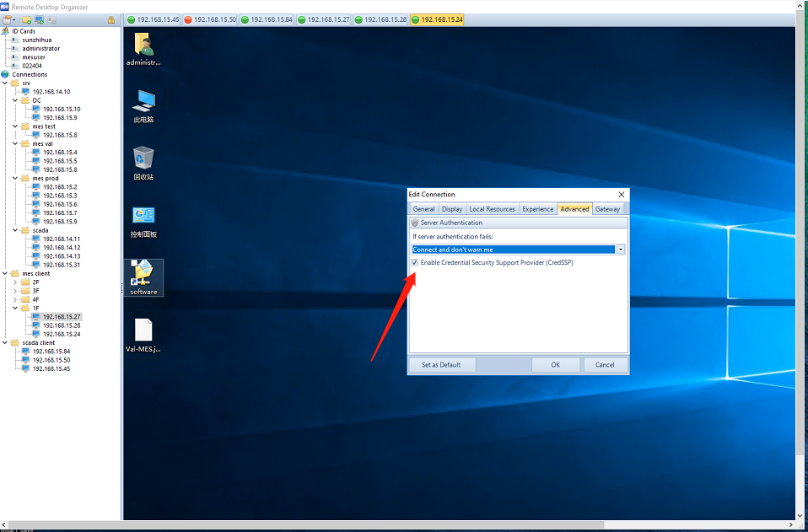This screenshot has height=532, width=808.
Task: Switch to the Display tab in Edit Connection
Action: tap(452, 209)
